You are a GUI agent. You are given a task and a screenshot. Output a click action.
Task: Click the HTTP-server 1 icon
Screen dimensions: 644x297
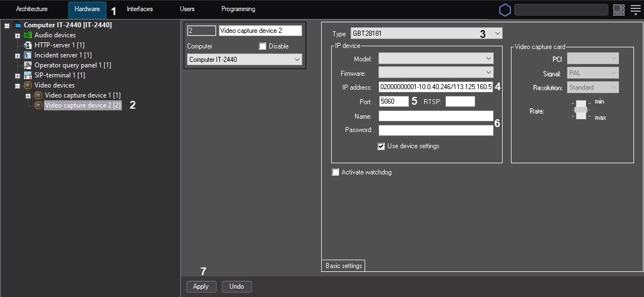click(28, 45)
